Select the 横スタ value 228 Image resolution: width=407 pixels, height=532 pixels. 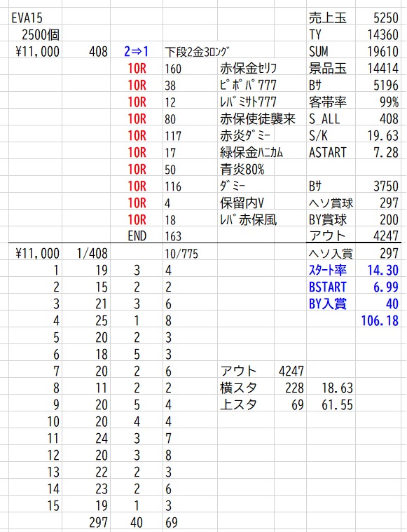point(294,388)
